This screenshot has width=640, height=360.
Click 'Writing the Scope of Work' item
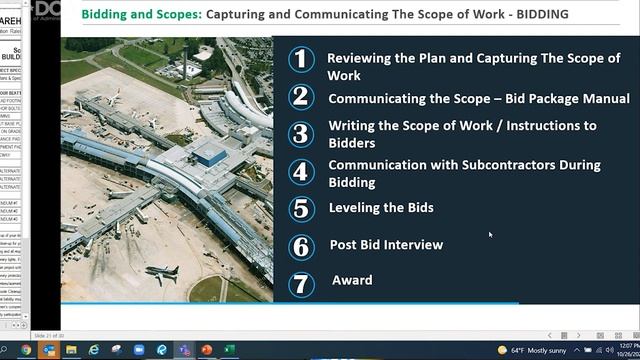click(x=462, y=134)
